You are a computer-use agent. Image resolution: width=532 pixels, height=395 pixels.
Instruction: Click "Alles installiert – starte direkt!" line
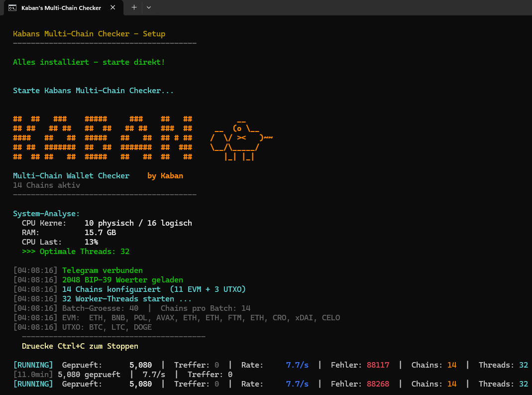[89, 62]
